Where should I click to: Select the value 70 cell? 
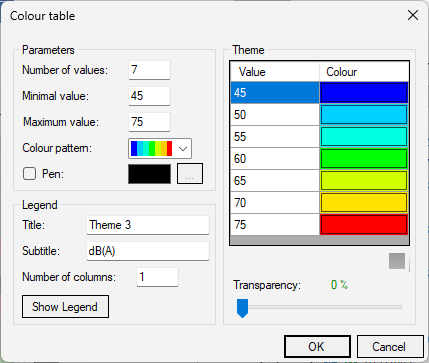tap(275, 203)
